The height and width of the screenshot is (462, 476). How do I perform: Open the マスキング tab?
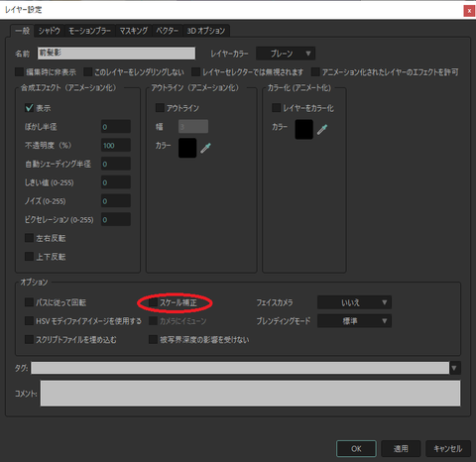[x=134, y=31]
